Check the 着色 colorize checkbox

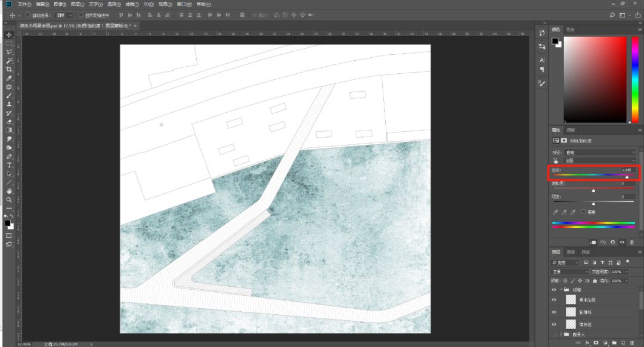coord(583,212)
